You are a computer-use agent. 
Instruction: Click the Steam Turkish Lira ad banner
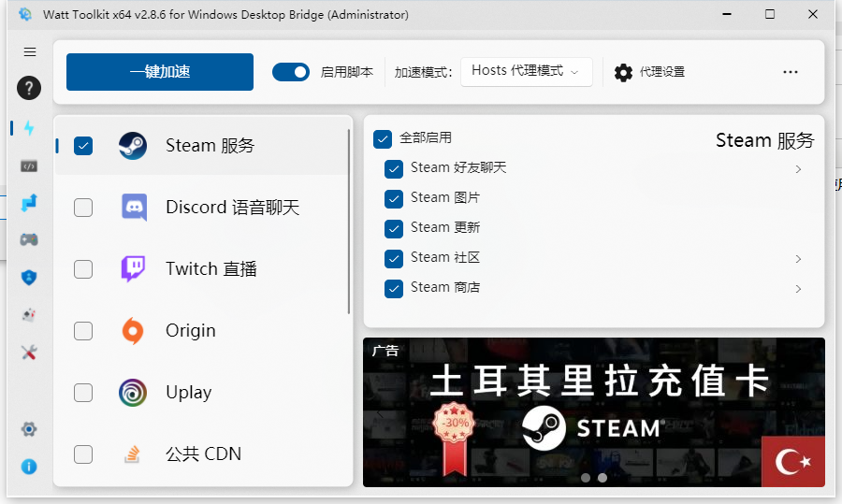(x=593, y=411)
